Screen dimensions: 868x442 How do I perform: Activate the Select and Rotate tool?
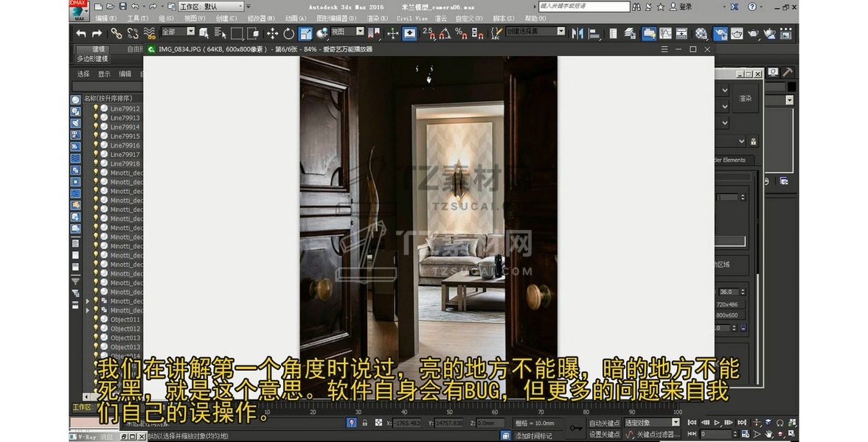coord(288,34)
